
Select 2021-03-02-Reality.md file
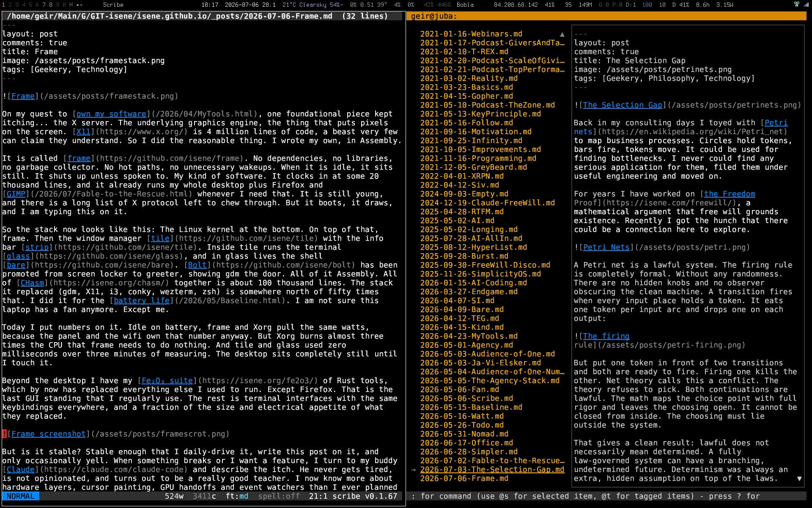[469, 78]
